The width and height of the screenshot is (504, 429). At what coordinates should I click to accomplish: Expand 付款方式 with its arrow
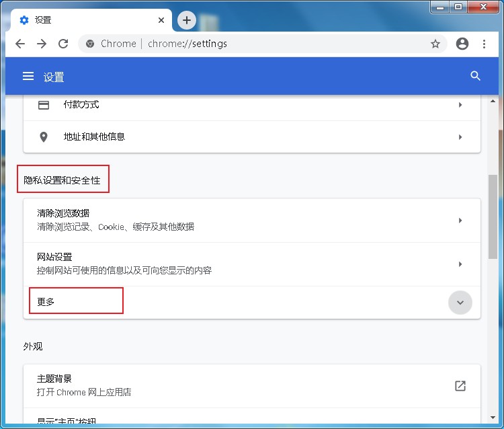point(460,105)
